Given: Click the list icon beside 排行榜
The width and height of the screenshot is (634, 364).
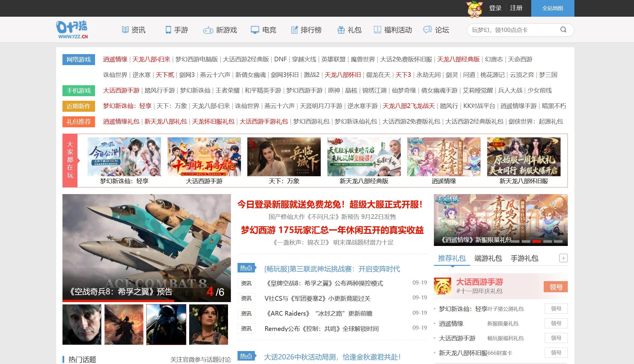Looking at the screenshot, I should [294, 30].
